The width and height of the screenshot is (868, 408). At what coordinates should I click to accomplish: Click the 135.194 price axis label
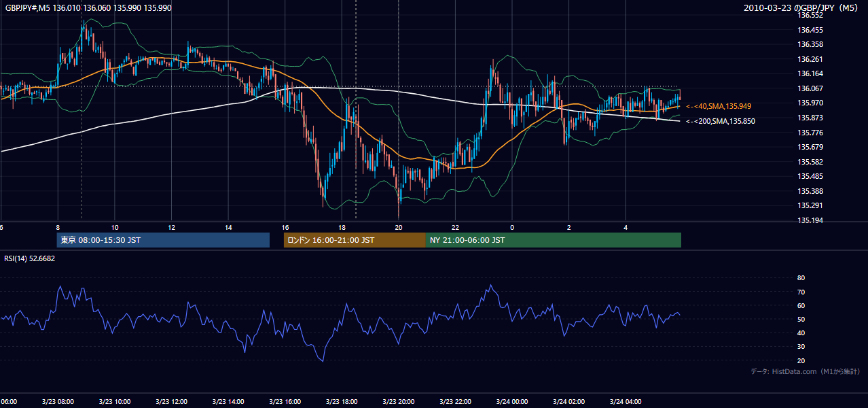click(810, 220)
